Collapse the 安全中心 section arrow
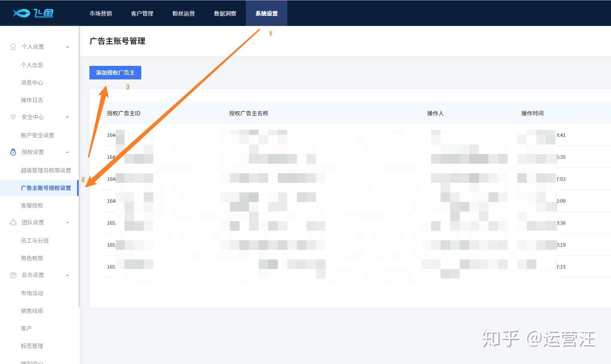Screen dimensions: 611x364 [67, 117]
